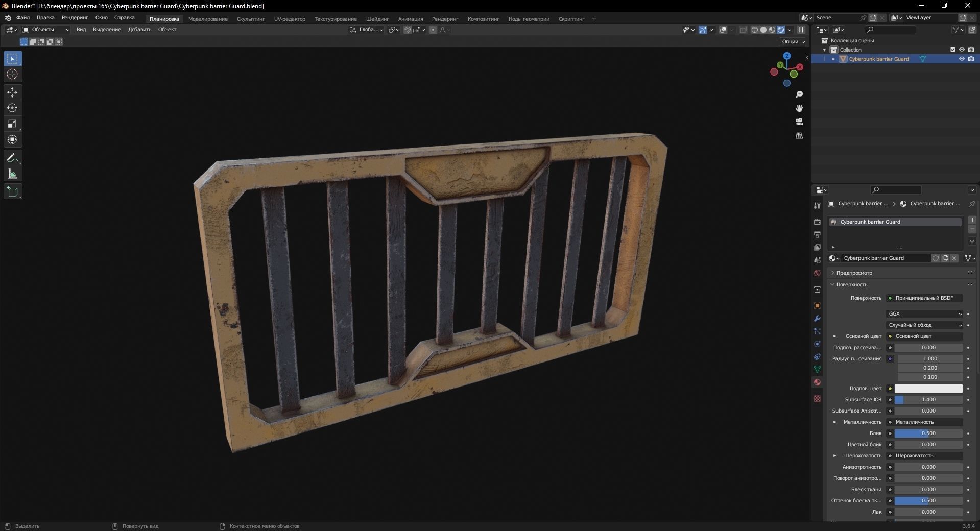Screen dimensions: 980x531
Task: Toggle Collection exclude checkbox in outliner
Action: click(x=952, y=50)
